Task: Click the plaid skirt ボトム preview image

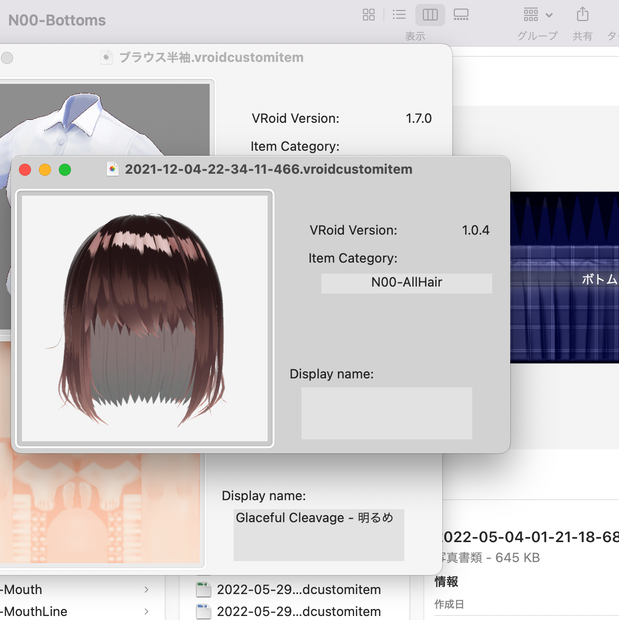Action: pos(564,278)
